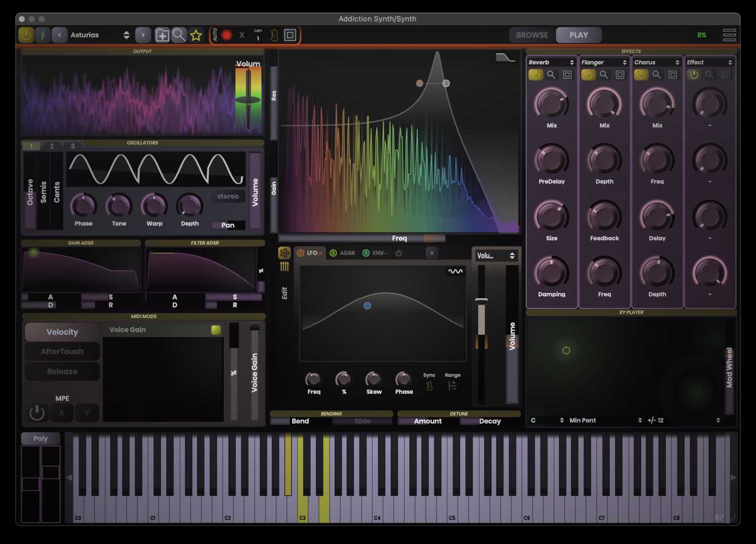Click the red record automation icon
Viewport: 756px width, 544px height.
(x=226, y=35)
